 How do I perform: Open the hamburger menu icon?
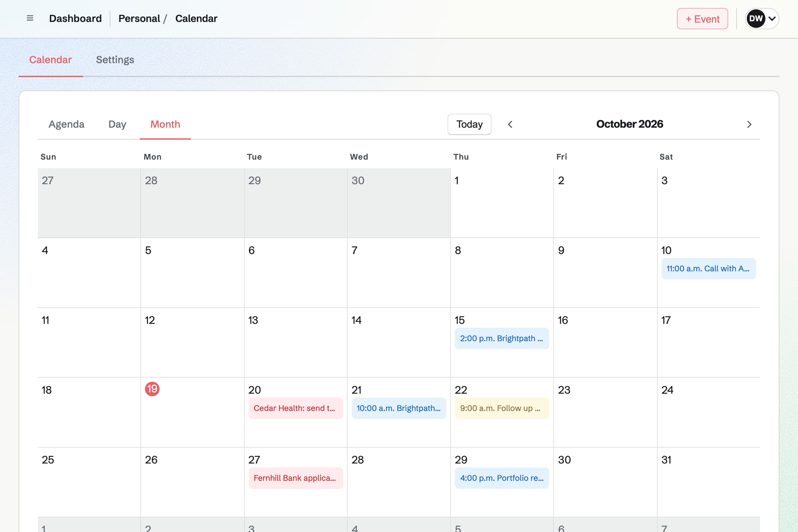click(x=30, y=18)
